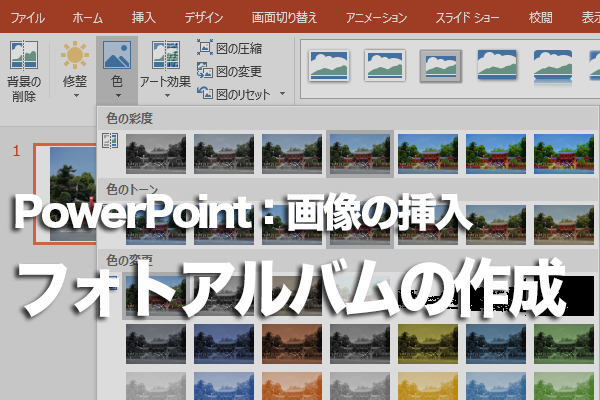Select slide 1 thumbnail in panel
600x400 pixels.
click(65, 194)
